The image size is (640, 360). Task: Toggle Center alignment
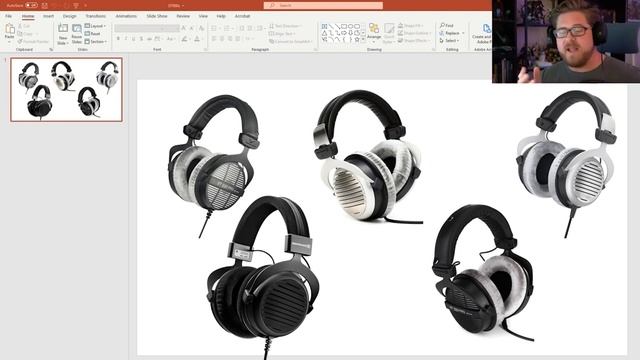coord(222,39)
